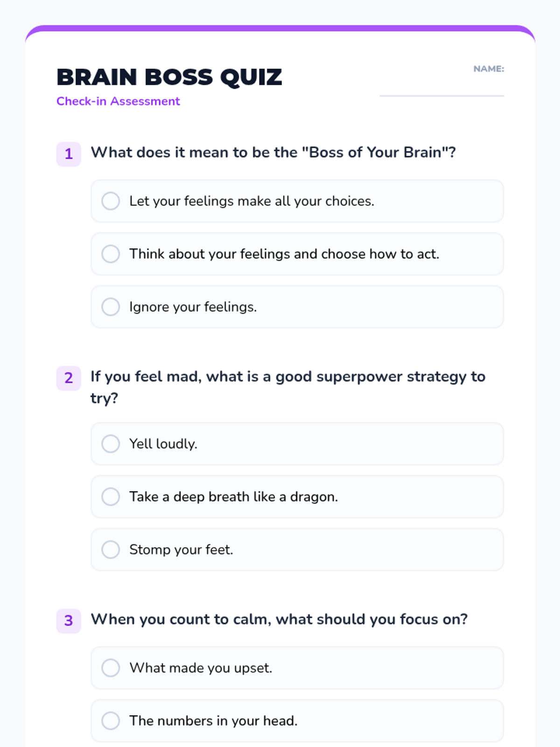Image resolution: width=560 pixels, height=747 pixels.
Task: Click the question 1 number badge
Action: coord(69,154)
